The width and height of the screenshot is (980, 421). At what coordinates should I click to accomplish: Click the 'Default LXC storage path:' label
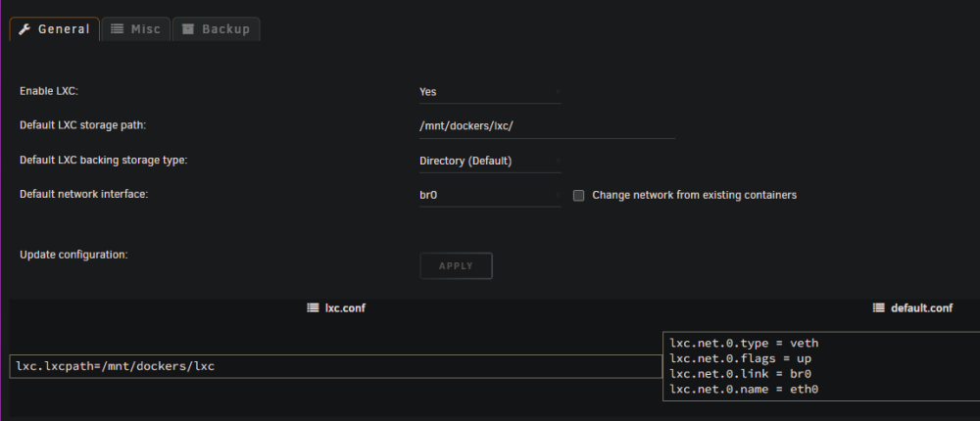pos(82,125)
